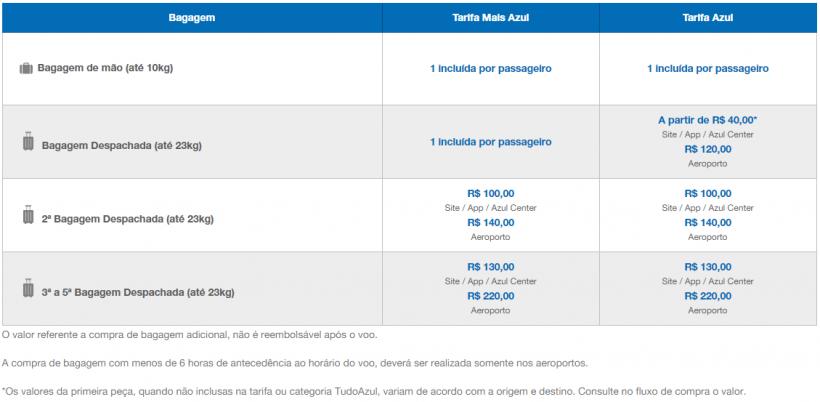Select the 2ª Bagagem Despachada suitcase icon

pyautogui.click(x=27, y=216)
